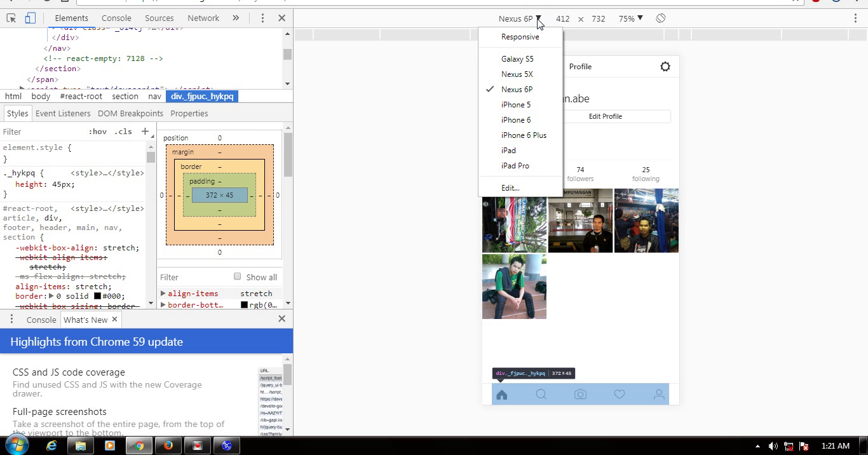Image resolution: width=868 pixels, height=455 pixels.
Task: Open DevTools customize menu dots
Action: pos(262,18)
